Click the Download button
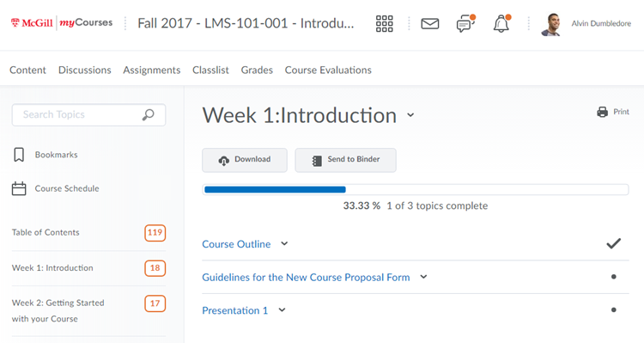 click(245, 160)
